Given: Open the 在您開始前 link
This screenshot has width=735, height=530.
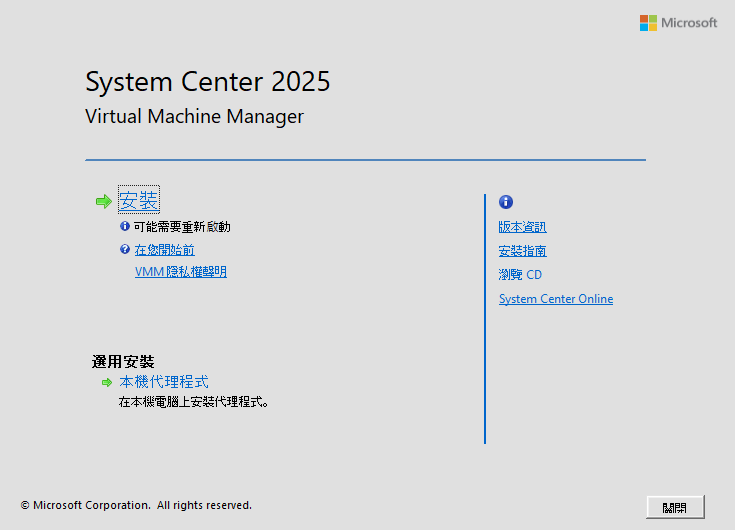Looking at the screenshot, I should point(164,250).
